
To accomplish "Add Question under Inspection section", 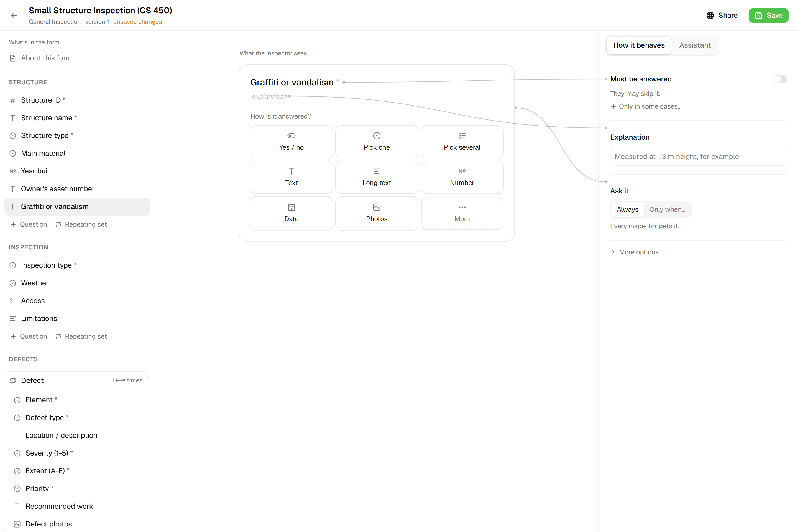I will coord(29,336).
